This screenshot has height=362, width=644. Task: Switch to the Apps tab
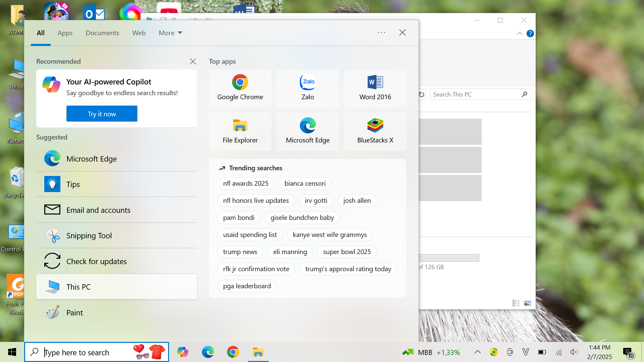[65, 33]
